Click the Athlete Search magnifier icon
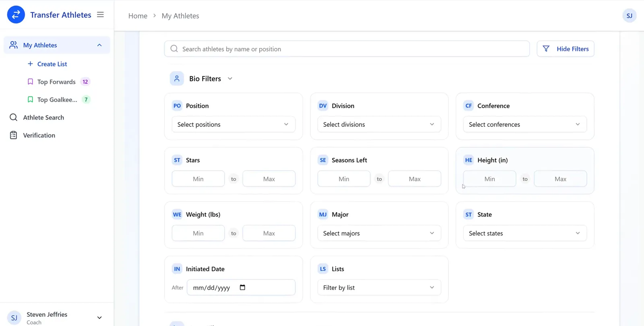The width and height of the screenshot is (644, 326). tap(13, 117)
